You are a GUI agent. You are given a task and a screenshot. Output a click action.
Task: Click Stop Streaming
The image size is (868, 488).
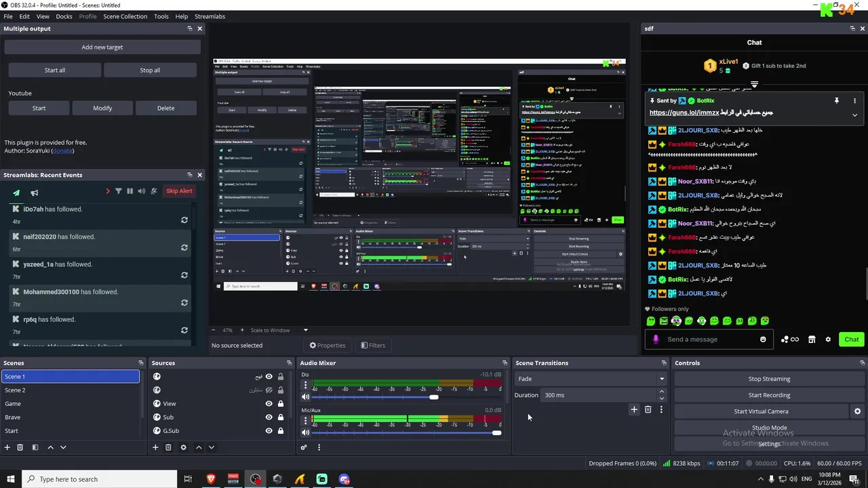point(769,379)
